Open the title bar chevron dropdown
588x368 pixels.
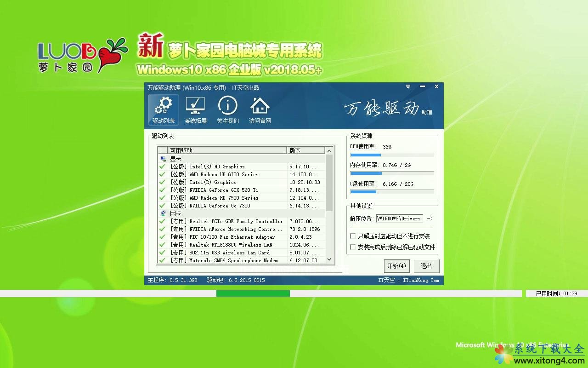408,86
